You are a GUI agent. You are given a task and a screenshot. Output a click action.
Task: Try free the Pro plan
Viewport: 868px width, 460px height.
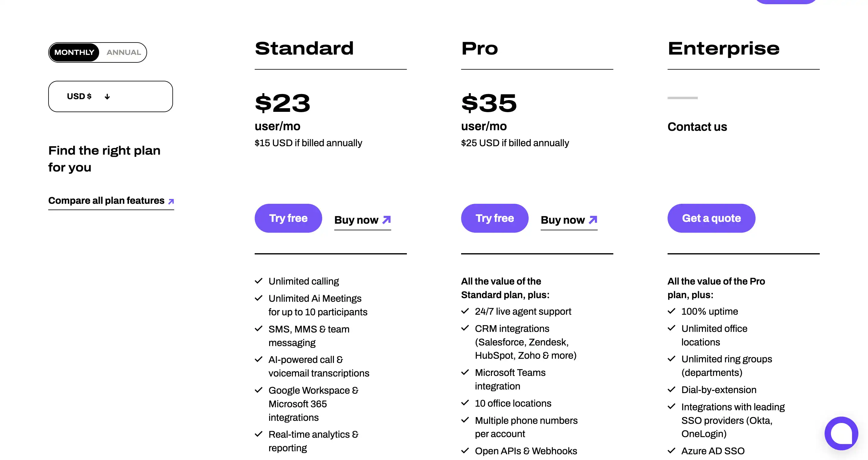click(495, 218)
